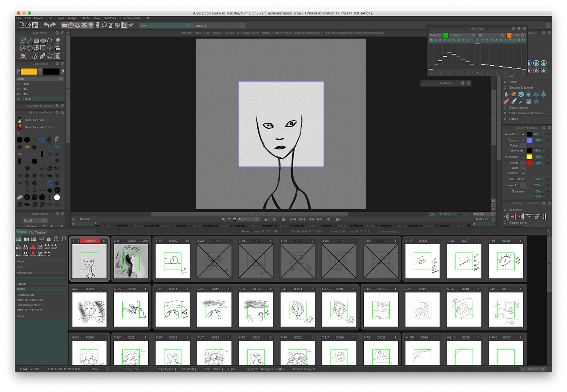Image resolution: width=567 pixels, height=392 pixels.
Task: Open the 15 fps dropdown
Action: click(x=248, y=219)
